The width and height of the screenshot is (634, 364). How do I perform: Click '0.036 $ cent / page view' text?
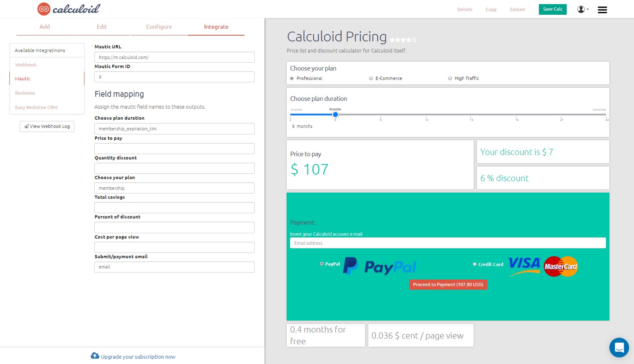(417, 336)
